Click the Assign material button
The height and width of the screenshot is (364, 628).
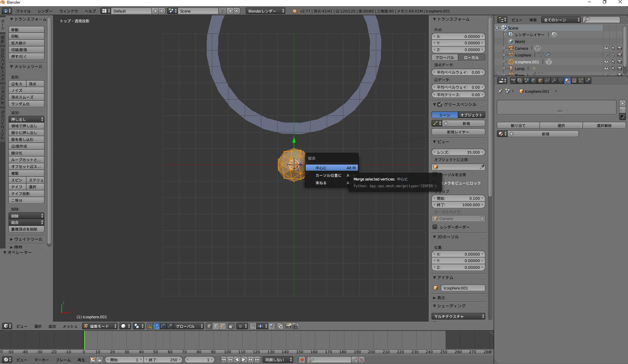pyautogui.click(x=518, y=125)
